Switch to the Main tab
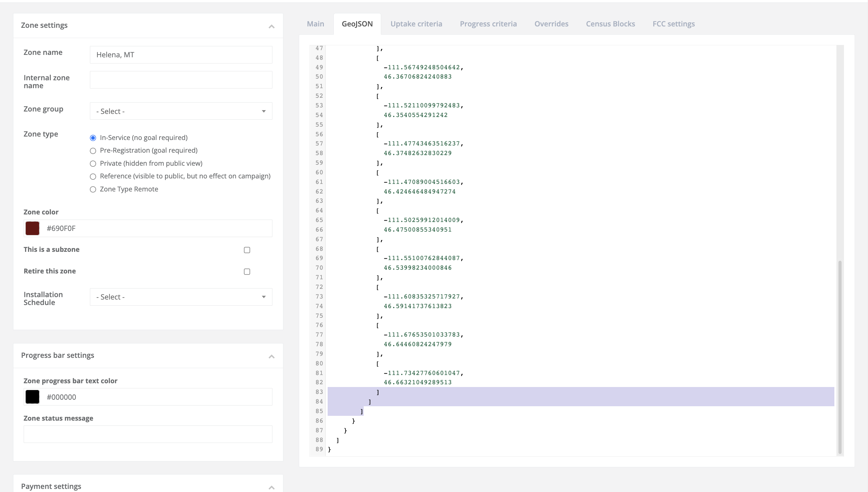Image resolution: width=868 pixels, height=492 pixels. (315, 24)
